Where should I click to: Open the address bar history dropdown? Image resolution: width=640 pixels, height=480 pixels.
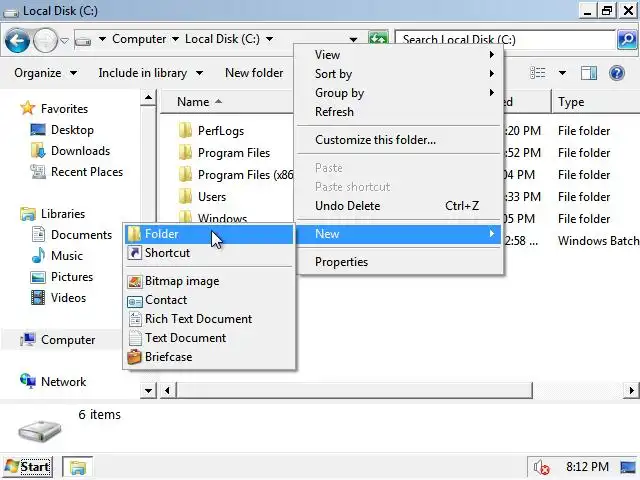click(353, 39)
